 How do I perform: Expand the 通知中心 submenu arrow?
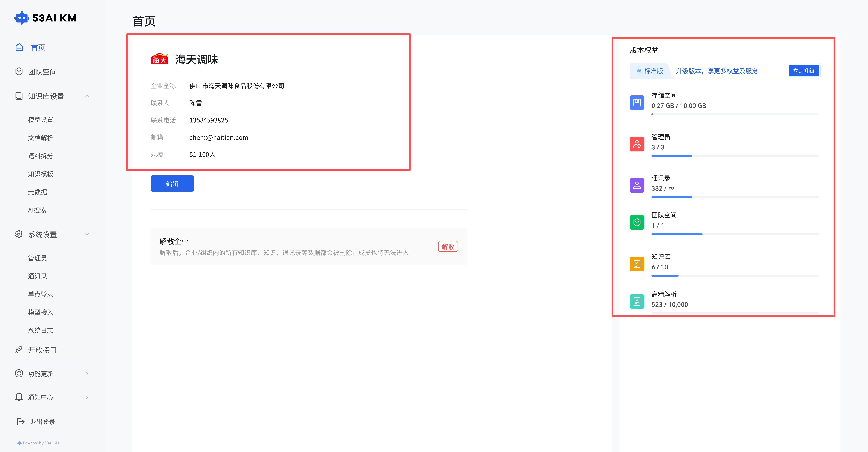(x=87, y=397)
